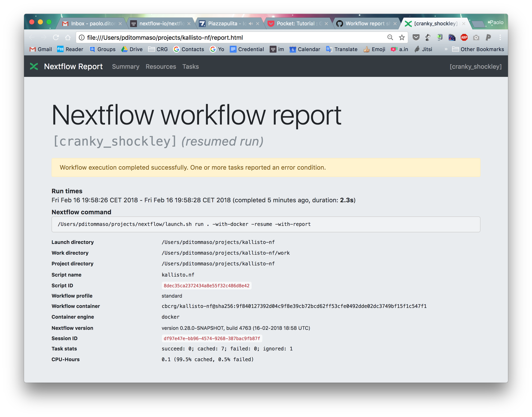The width and height of the screenshot is (532, 417).
Task: Click the Nextflow command code box
Action: pyautogui.click(x=266, y=224)
